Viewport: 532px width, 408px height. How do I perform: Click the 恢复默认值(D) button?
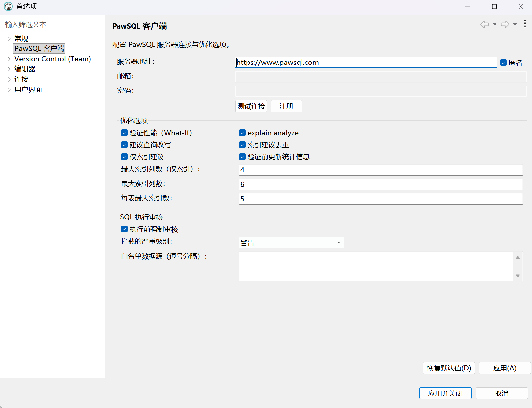click(449, 368)
